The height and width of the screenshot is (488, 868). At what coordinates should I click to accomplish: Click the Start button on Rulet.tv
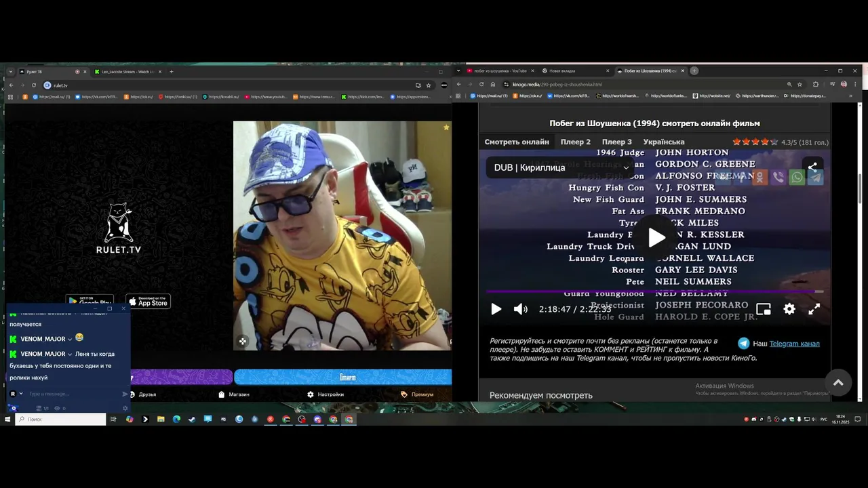[x=343, y=377]
